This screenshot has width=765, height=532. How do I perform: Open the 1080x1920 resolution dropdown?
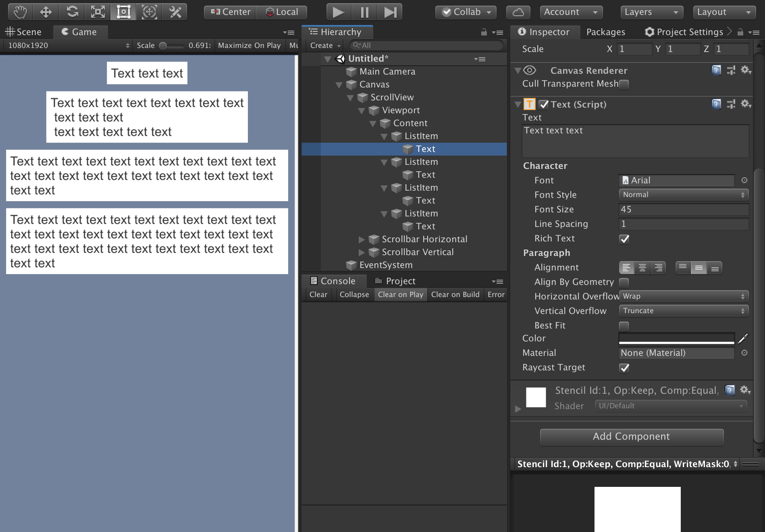pyautogui.click(x=69, y=46)
